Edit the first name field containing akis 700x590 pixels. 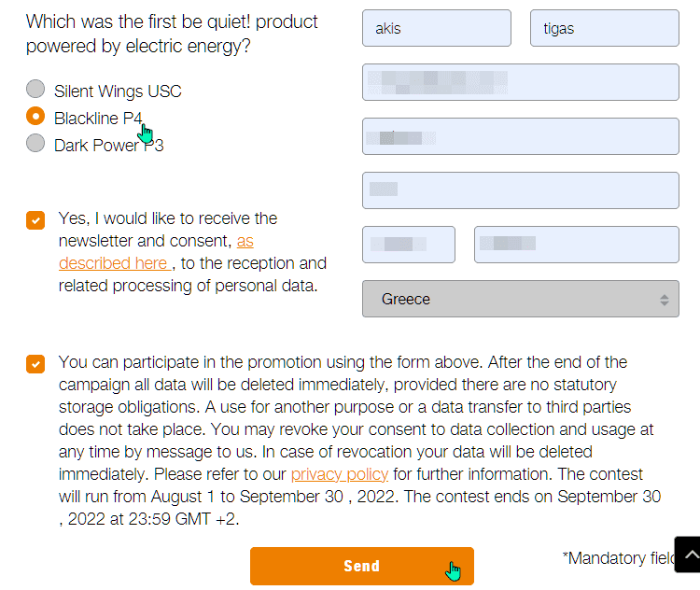pyautogui.click(x=437, y=28)
